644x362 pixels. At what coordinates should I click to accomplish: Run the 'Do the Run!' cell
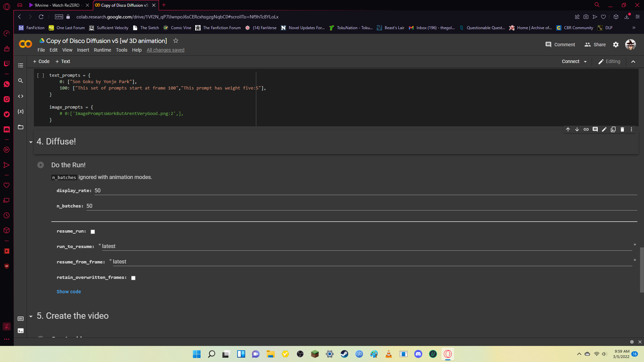(41, 165)
